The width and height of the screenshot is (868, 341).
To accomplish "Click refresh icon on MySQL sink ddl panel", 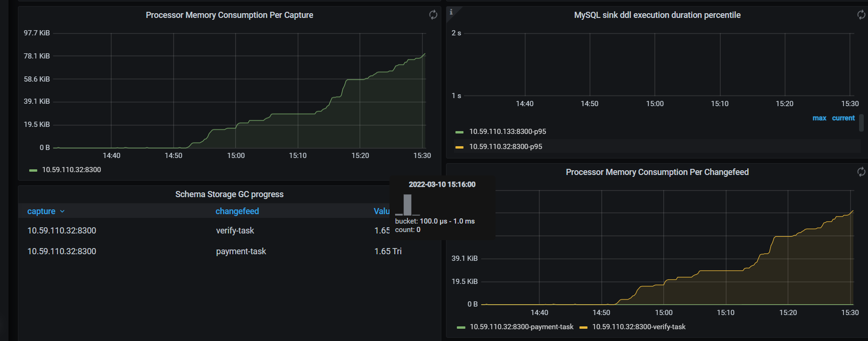I will (x=861, y=15).
